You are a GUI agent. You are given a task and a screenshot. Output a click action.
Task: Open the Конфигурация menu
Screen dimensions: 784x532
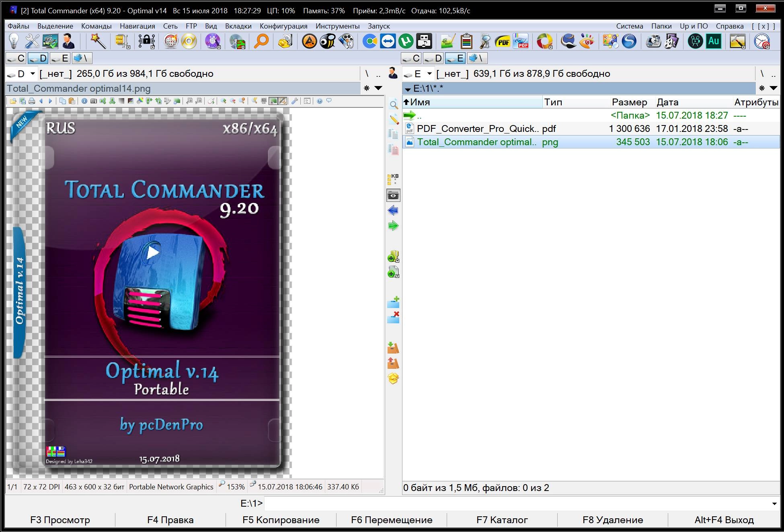pyautogui.click(x=283, y=26)
